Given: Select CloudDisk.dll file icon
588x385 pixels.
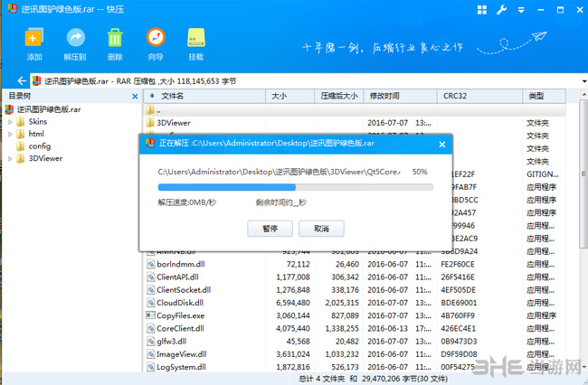Looking at the screenshot, I should pos(150,303).
